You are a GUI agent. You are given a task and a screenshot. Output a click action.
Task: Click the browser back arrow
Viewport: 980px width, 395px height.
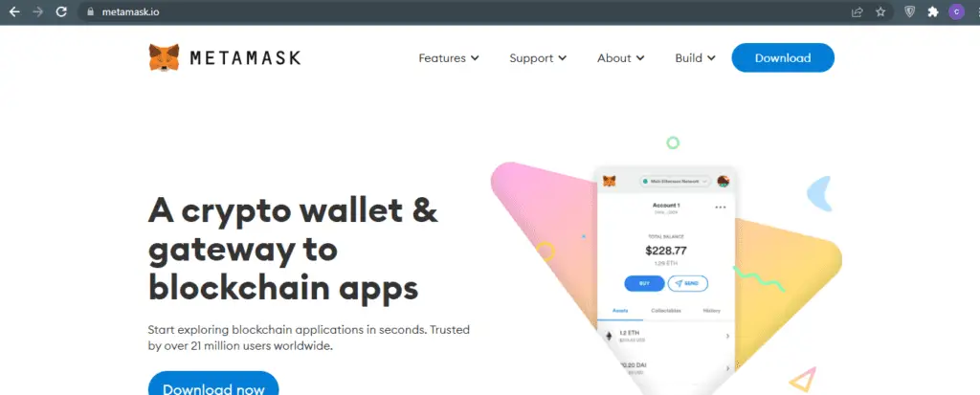tap(14, 11)
